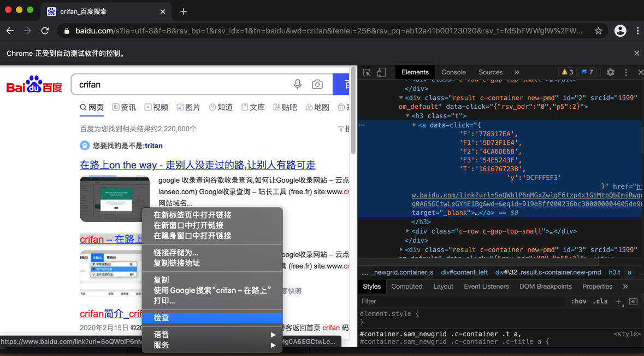Click the warnings count badge 3

pos(568,72)
